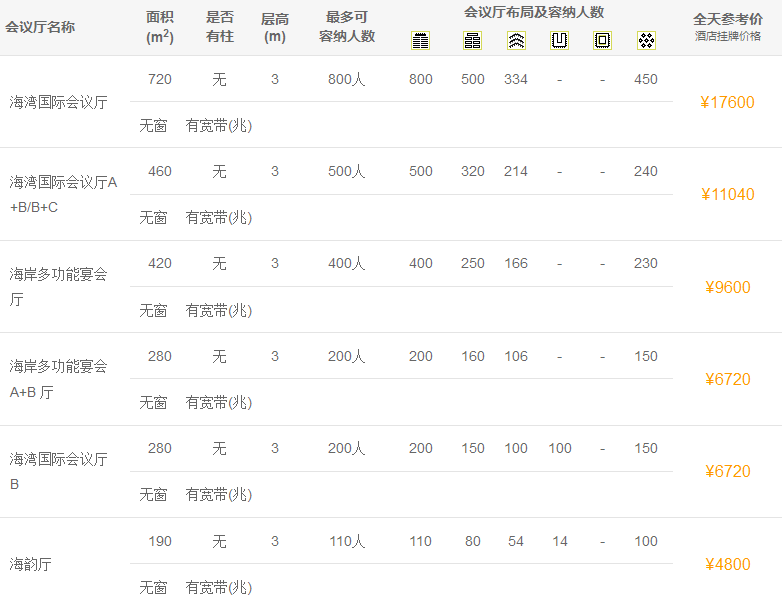Select the 海韵厅 room name

click(x=30, y=564)
